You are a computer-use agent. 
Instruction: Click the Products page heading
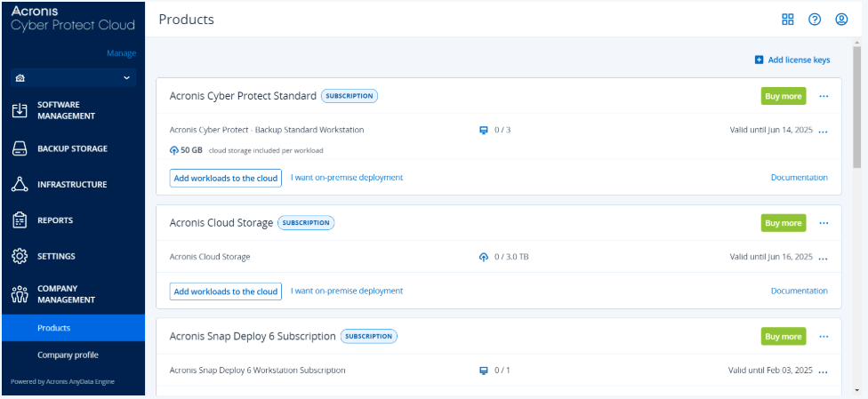(x=187, y=20)
